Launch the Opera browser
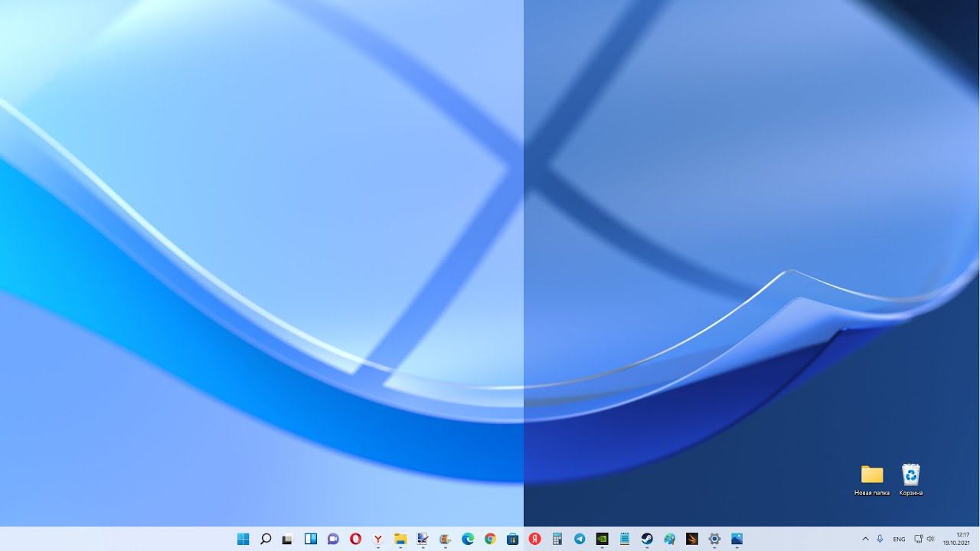980x551 pixels. point(355,539)
